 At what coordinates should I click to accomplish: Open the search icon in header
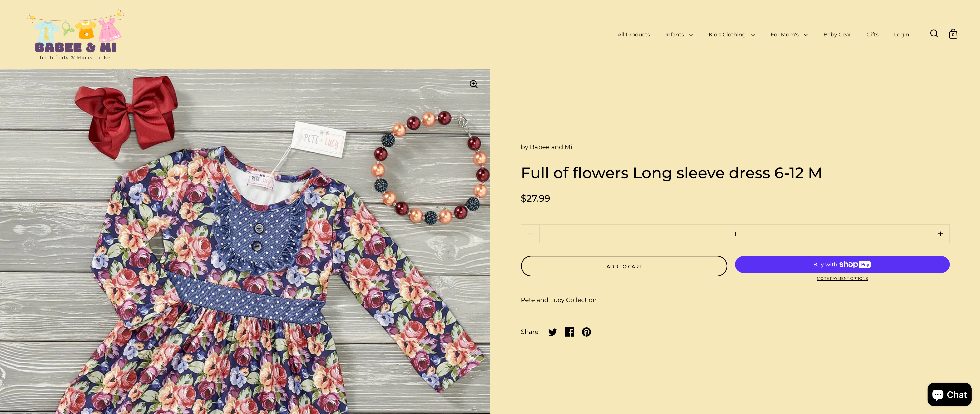tap(934, 34)
